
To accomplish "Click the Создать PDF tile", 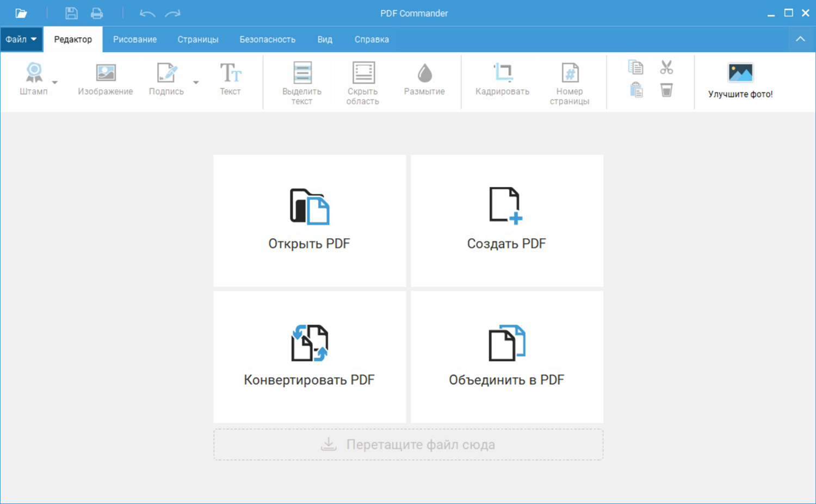I will point(507,221).
